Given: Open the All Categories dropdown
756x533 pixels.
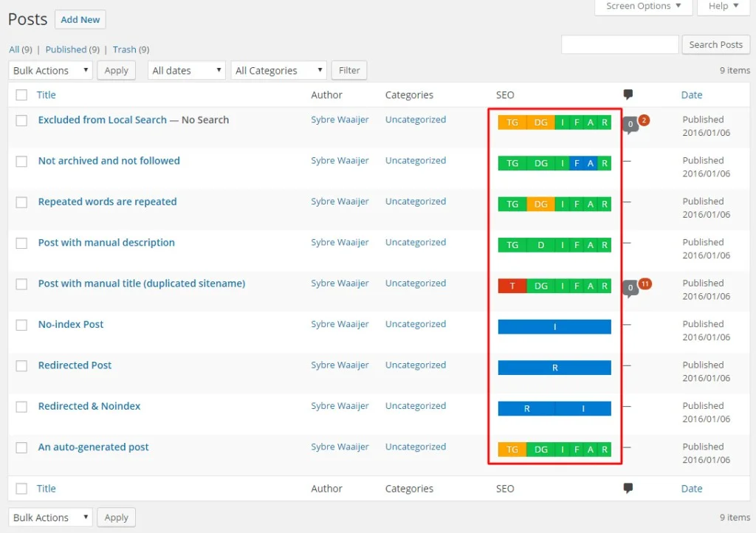Looking at the screenshot, I should coord(278,70).
